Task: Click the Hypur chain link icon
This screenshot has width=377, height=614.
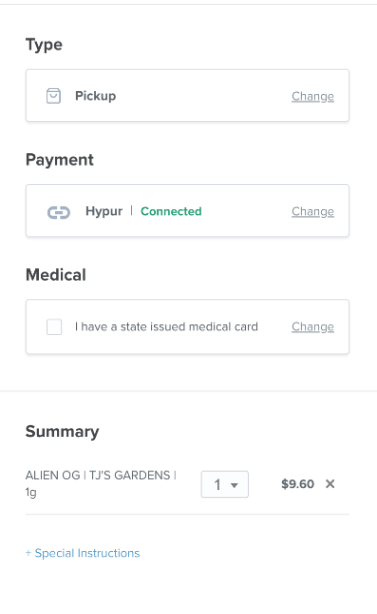Action: [x=59, y=213]
